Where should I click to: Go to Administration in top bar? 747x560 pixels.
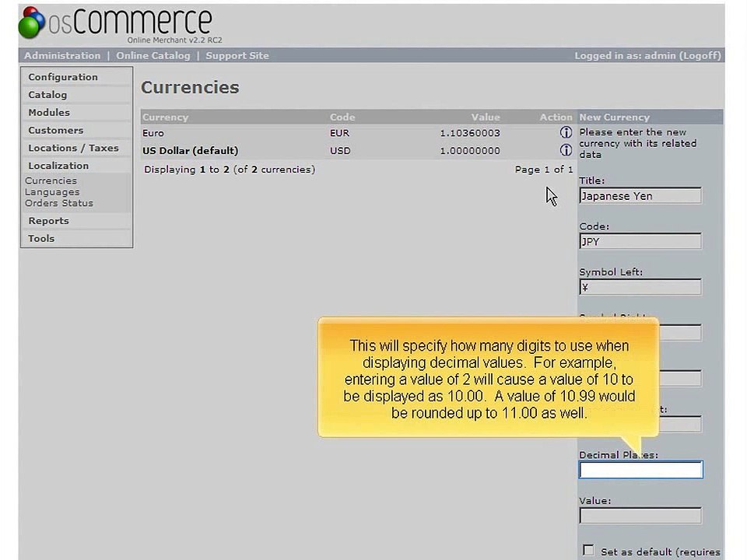coord(62,55)
